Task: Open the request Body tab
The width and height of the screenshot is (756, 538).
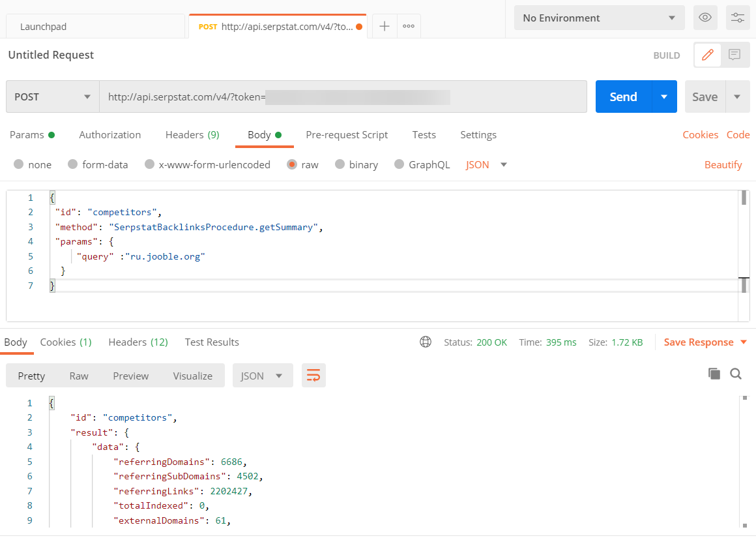Action: (264, 134)
